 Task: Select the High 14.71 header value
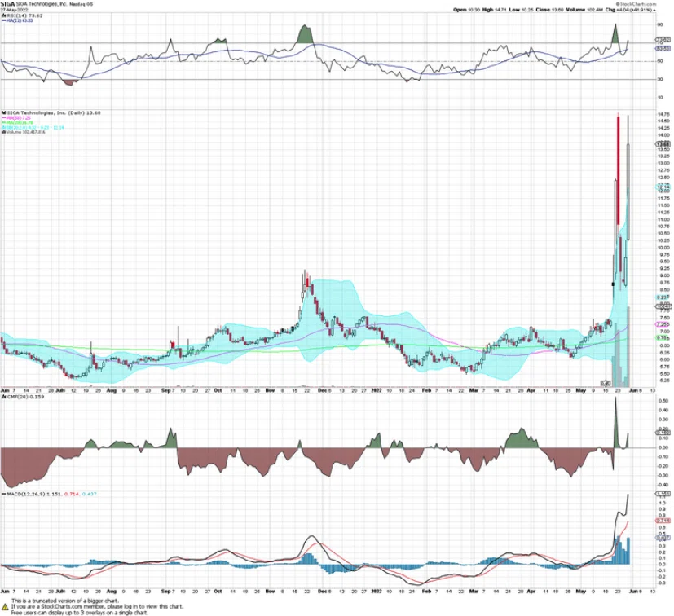[495, 10]
